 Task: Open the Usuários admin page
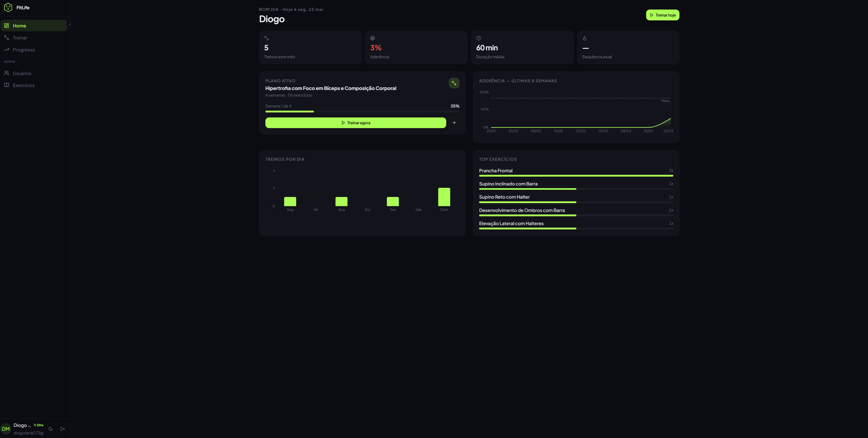(22, 73)
